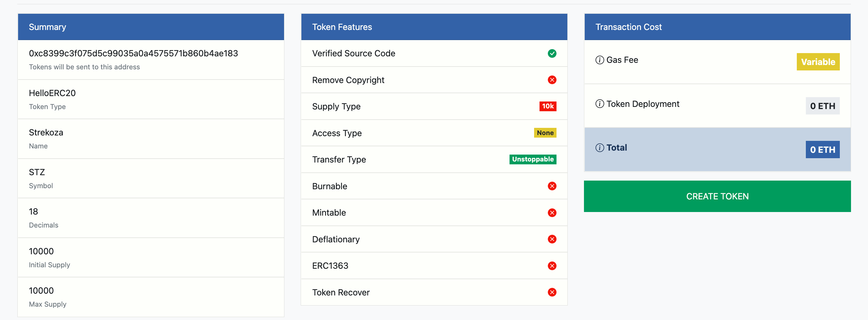
Task: Click the yellow Variable gas fee badge
Action: [818, 62]
